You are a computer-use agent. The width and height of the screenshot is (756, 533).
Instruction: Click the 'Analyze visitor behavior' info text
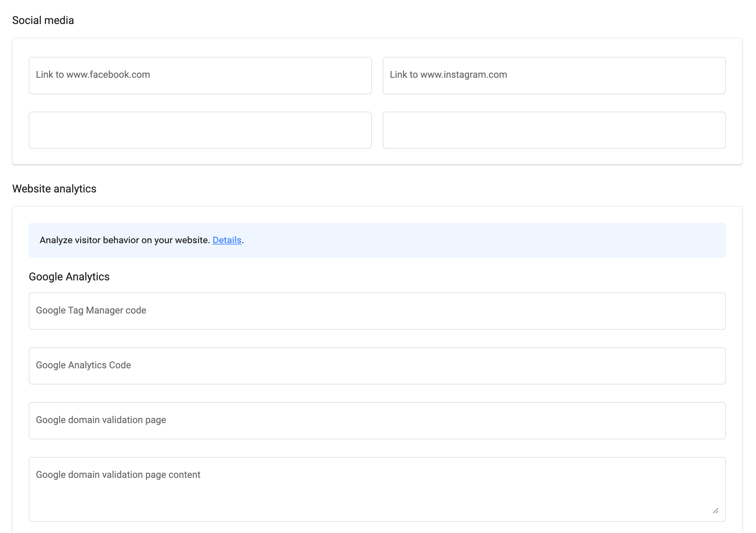pos(125,240)
